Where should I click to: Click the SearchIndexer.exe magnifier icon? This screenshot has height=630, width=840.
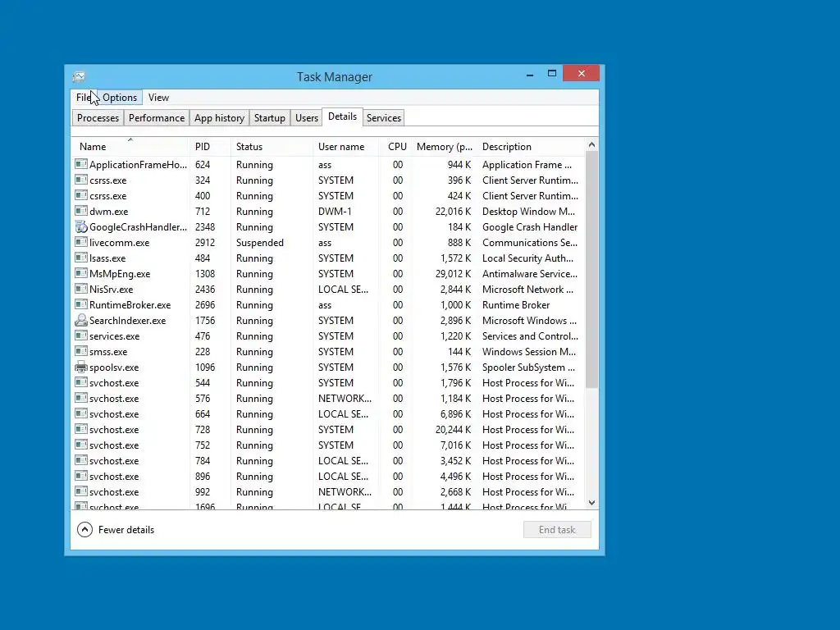click(81, 320)
